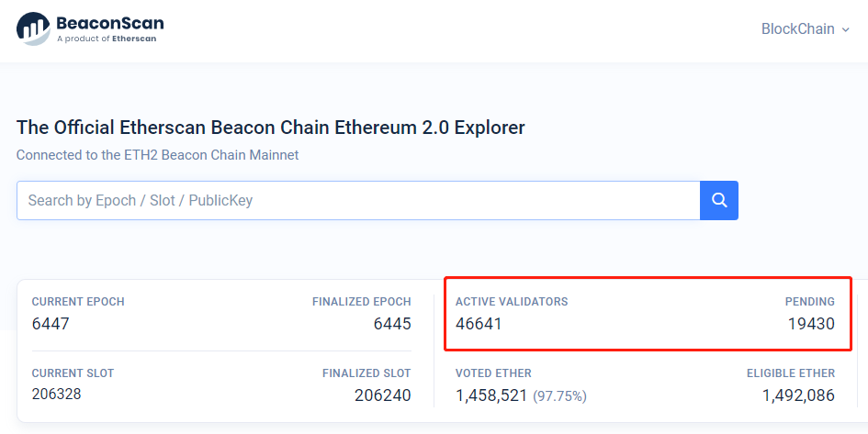Click the pending validators count 19430
This screenshot has width=868, height=434.
tap(811, 324)
